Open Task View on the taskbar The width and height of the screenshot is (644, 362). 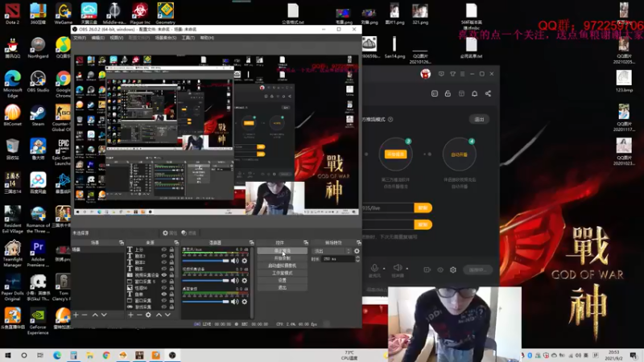coord(39,355)
